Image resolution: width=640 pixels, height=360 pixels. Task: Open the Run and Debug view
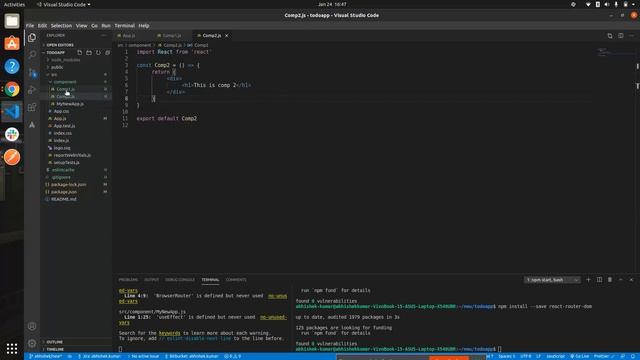[32, 90]
